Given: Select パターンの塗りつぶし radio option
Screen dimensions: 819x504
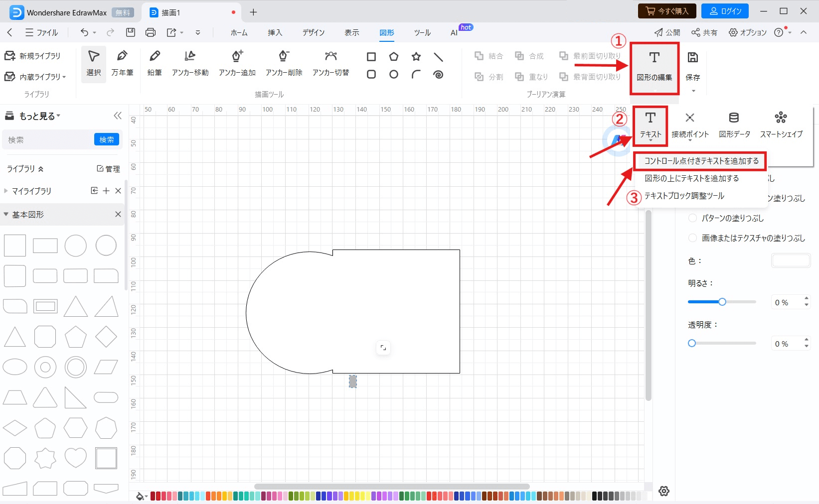Looking at the screenshot, I should coord(692,218).
